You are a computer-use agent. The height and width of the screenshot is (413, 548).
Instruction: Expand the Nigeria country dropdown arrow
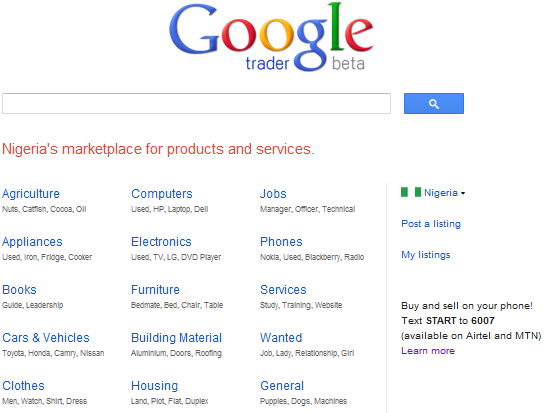click(x=463, y=193)
